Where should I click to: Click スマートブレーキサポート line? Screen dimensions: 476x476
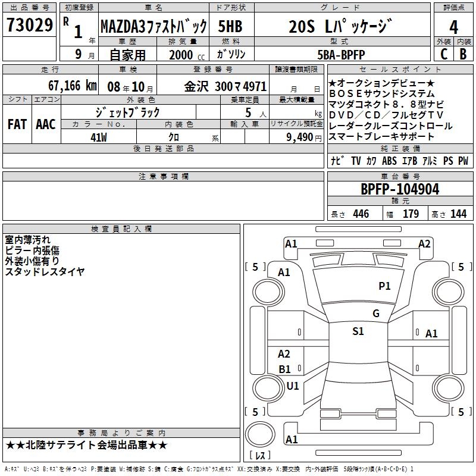point(381,136)
